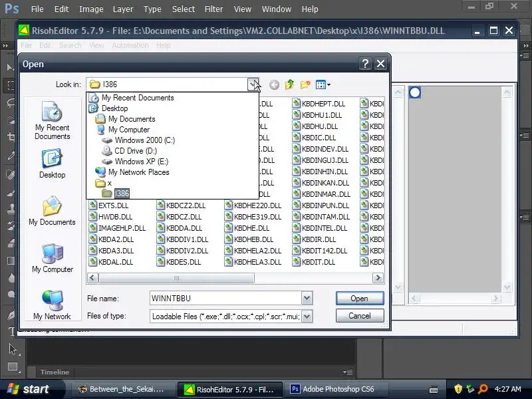Open Photoshop Edit menu
Image resolution: width=532 pixels, height=399 pixels.
point(61,9)
